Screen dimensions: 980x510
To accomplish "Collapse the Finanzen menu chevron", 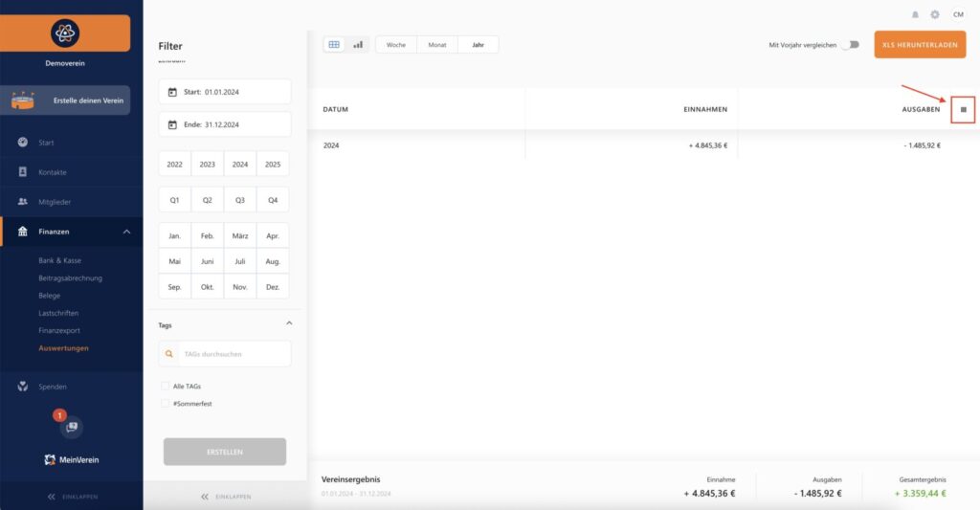I will pyautogui.click(x=127, y=232).
